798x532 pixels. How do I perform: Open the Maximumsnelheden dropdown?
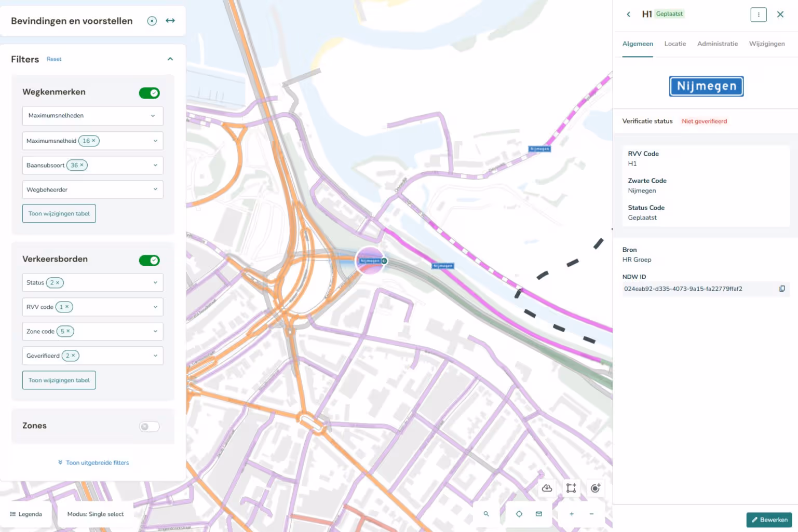tap(92, 116)
